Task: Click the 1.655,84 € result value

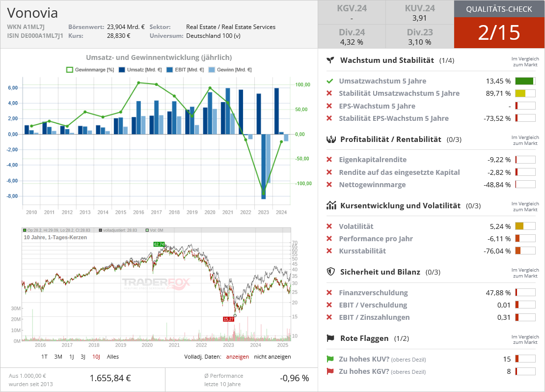Action: click(x=110, y=378)
